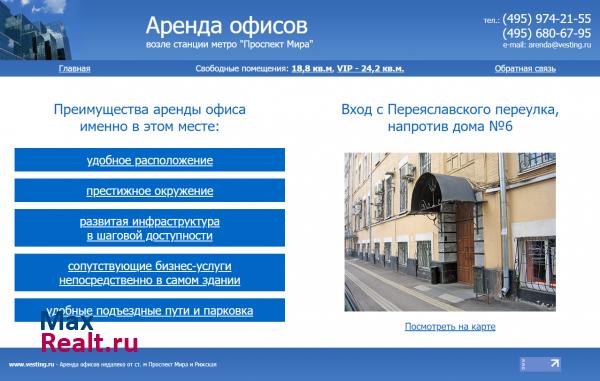Click the Посмотреть на карте link

(x=450, y=326)
